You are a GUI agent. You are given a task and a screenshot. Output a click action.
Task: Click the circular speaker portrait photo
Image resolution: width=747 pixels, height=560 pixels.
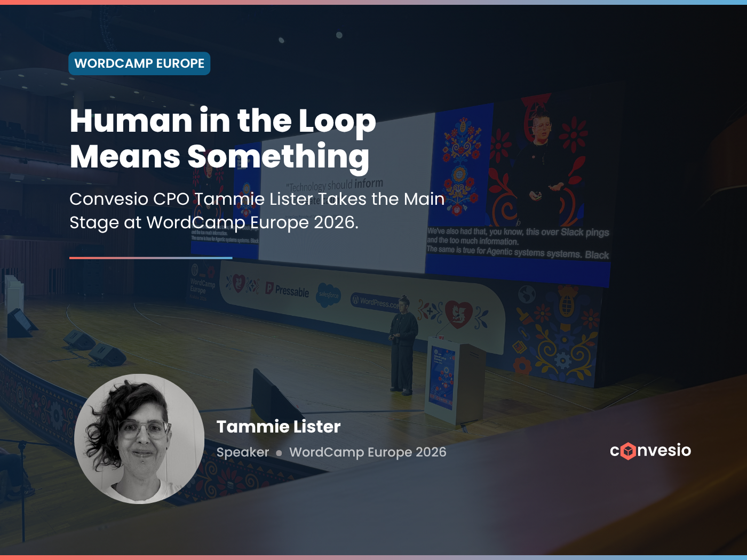click(x=139, y=439)
